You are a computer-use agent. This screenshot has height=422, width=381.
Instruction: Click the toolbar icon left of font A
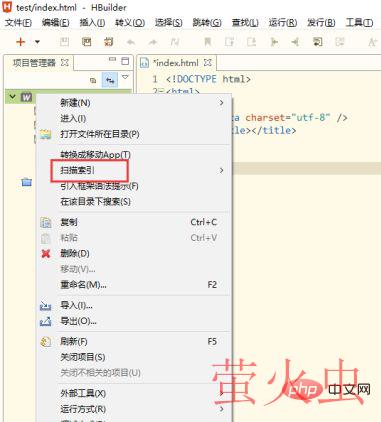point(340,42)
